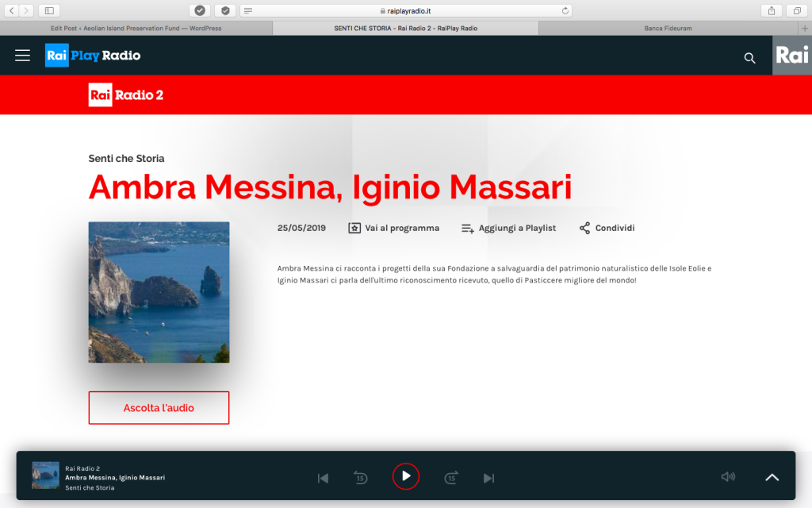The width and height of the screenshot is (812, 508).
Task: Click the raiplayradio.it address bar
Action: (406, 10)
